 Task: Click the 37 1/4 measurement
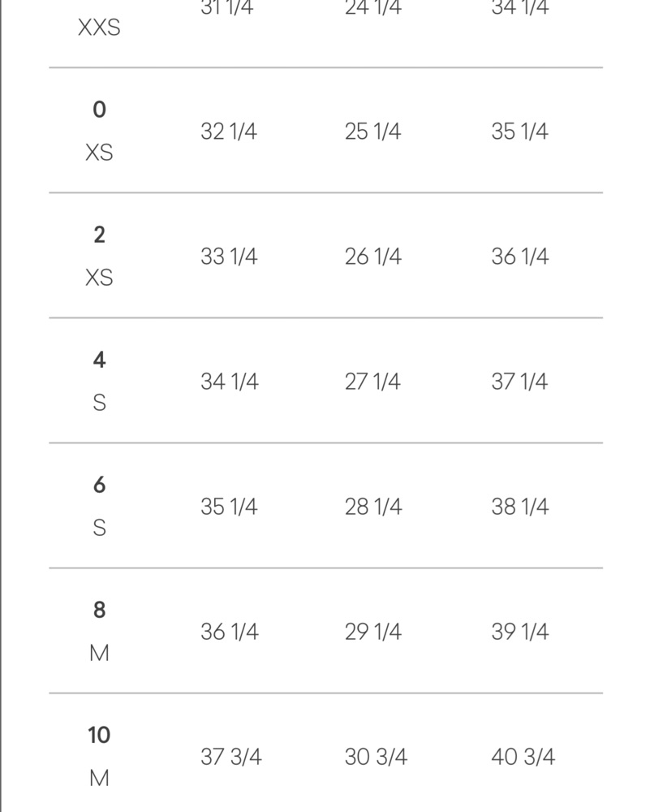(519, 382)
